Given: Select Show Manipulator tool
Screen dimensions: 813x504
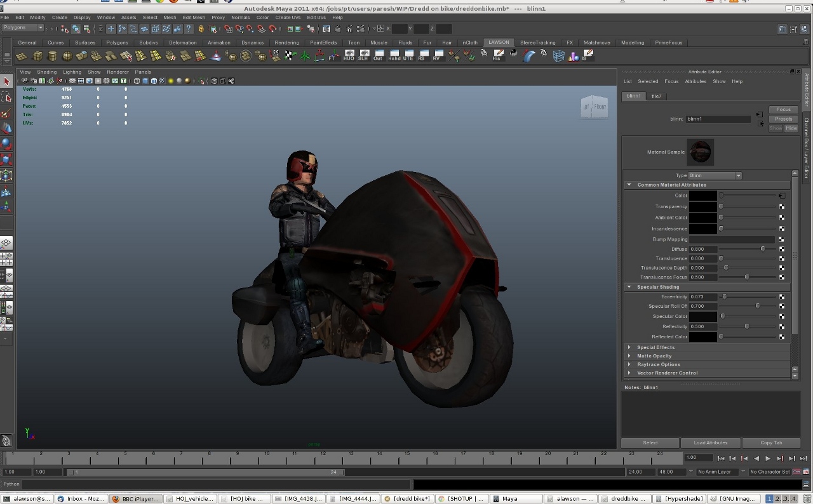Looking at the screenshot, I should [x=6, y=206].
